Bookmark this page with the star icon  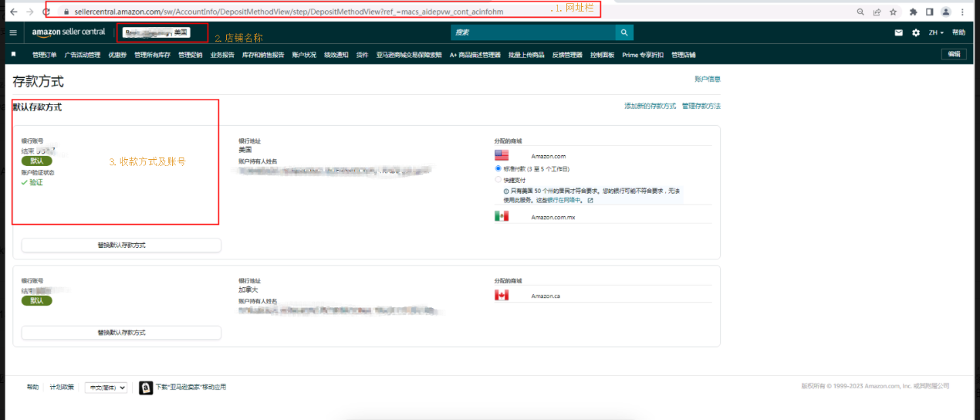pyautogui.click(x=893, y=12)
